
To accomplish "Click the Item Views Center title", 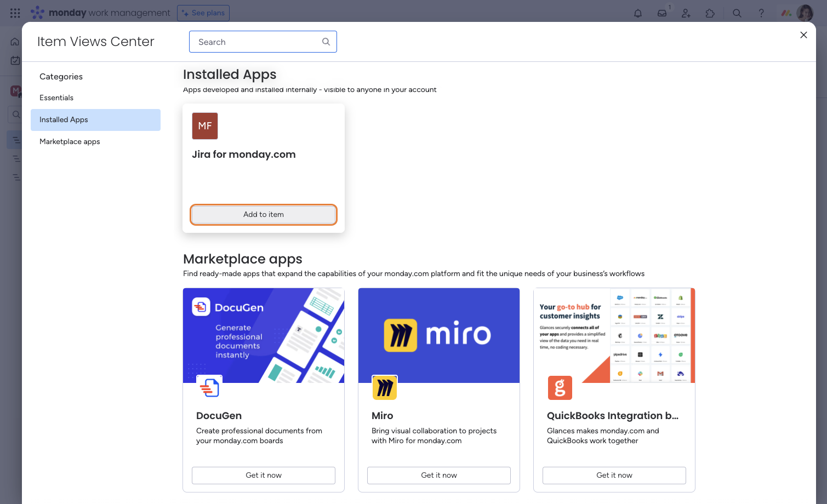I will tap(96, 42).
